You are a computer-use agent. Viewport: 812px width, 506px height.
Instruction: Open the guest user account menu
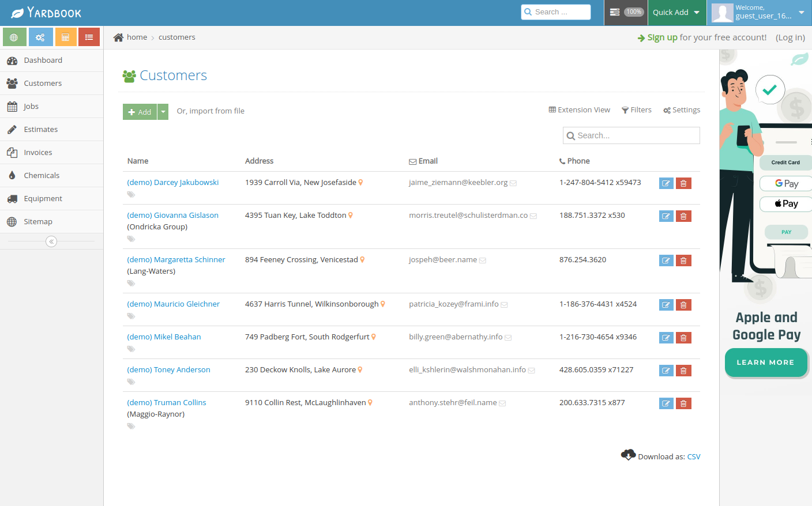coord(758,13)
